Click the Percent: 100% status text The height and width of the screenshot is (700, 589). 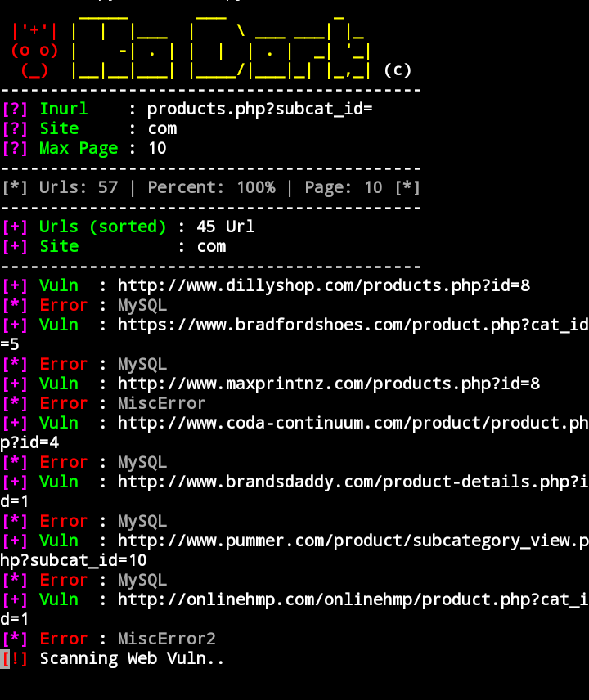211,187
